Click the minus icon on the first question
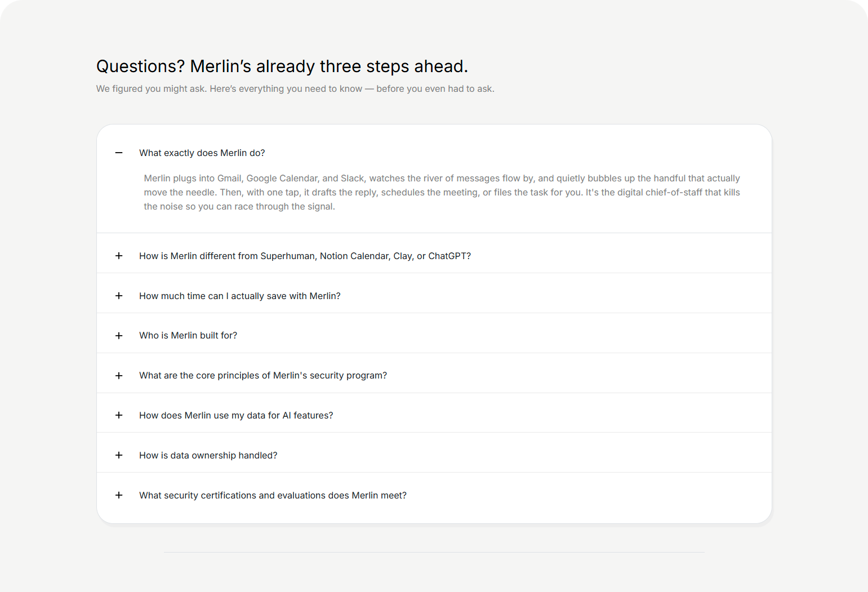The image size is (868, 592). pyautogui.click(x=119, y=153)
